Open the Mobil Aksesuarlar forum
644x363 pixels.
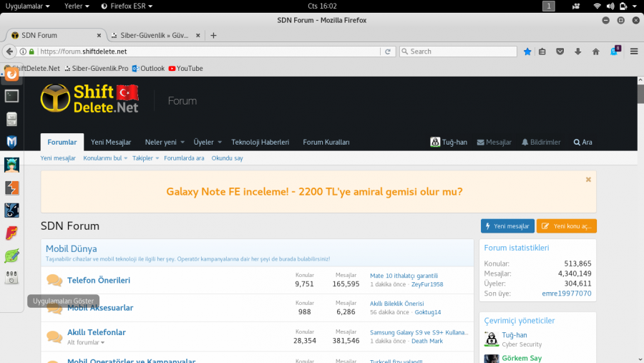pos(100,308)
